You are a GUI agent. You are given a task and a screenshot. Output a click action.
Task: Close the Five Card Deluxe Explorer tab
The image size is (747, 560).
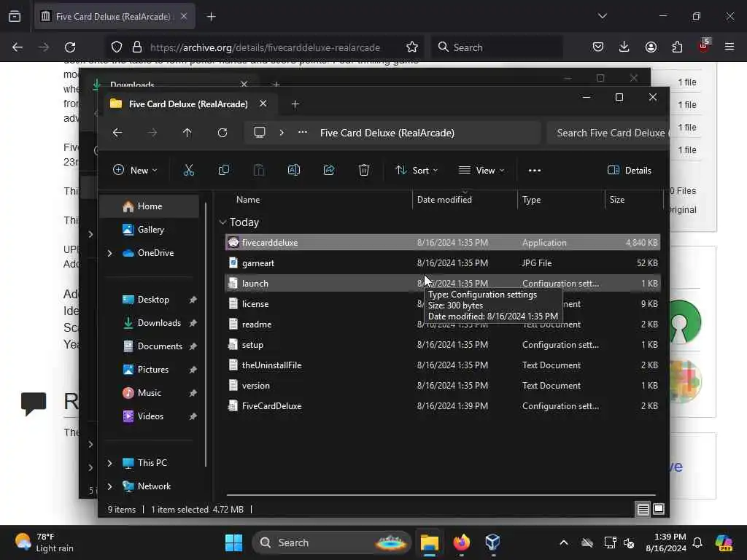coord(263,104)
